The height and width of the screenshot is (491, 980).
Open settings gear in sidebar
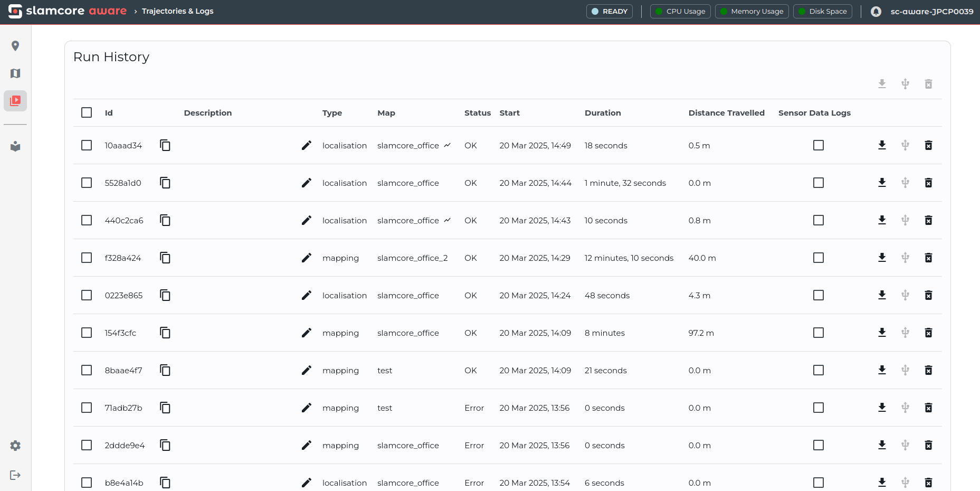15,446
